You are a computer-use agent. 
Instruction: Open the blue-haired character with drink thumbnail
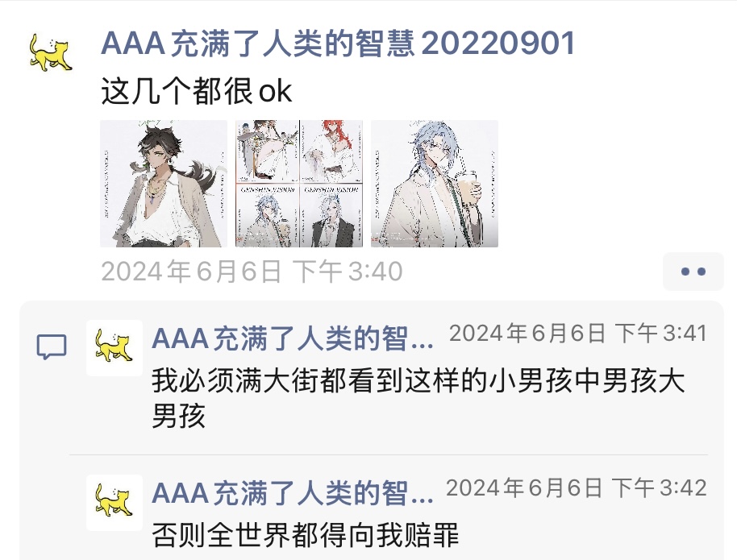(435, 184)
